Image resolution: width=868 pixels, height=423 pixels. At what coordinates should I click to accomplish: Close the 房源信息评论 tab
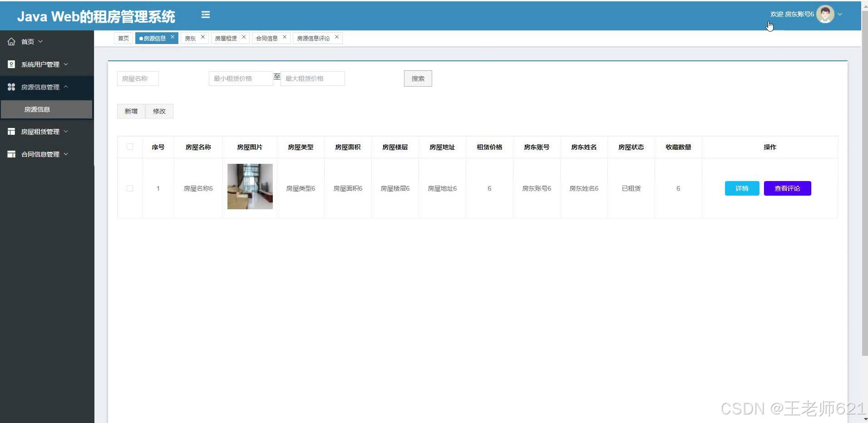click(x=337, y=37)
